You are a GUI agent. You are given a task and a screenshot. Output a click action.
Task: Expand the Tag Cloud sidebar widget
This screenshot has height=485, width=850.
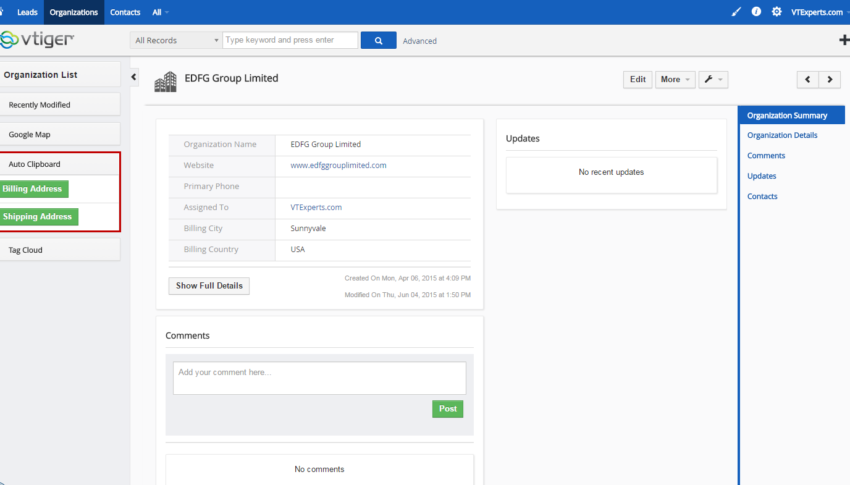[60, 250]
